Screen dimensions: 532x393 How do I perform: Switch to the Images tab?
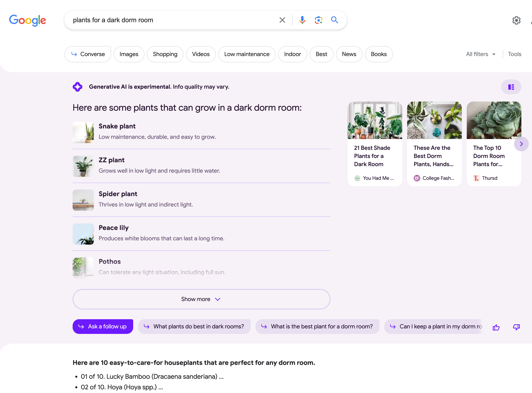(x=129, y=54)
